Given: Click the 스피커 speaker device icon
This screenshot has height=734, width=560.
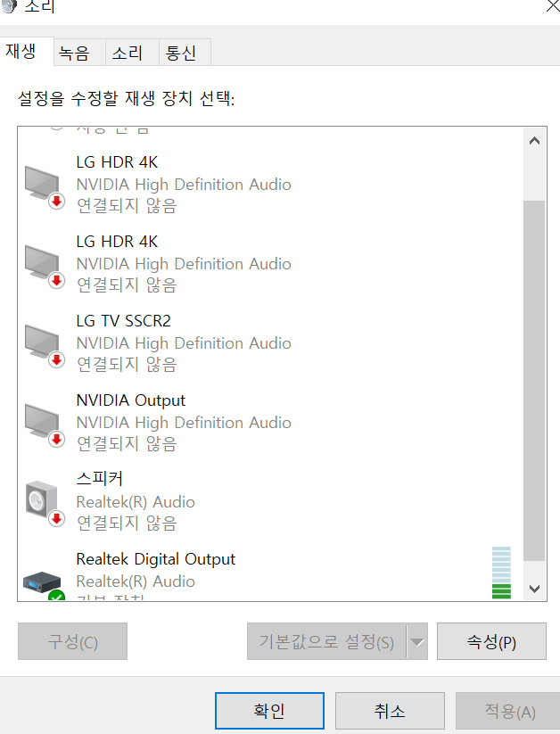Looking at the screenshot, I should [45, 504].
